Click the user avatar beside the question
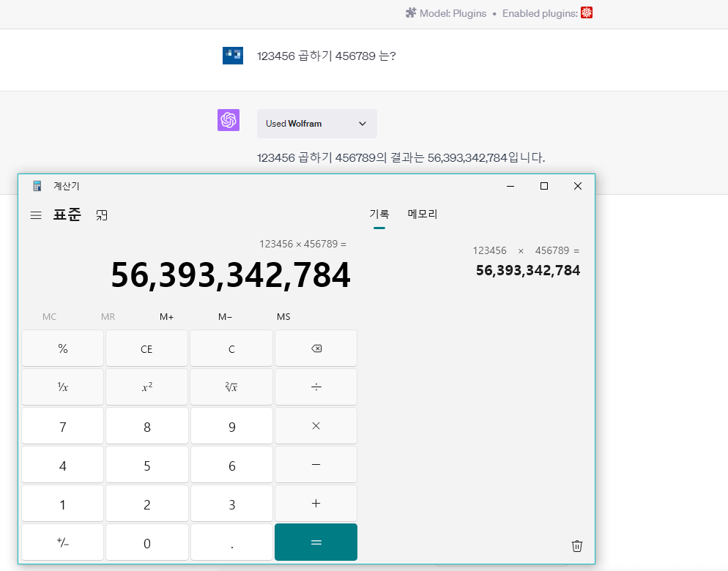Screen dimensions: 728x571 (233, 56)
